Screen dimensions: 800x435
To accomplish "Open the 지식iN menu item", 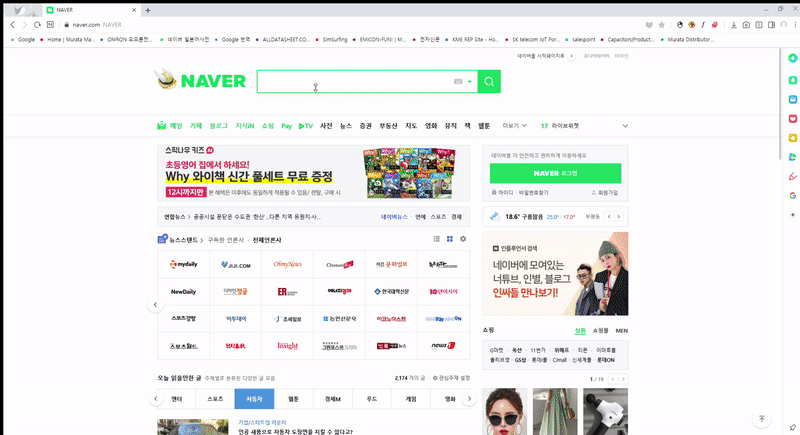I will click(x=244, y=126).
